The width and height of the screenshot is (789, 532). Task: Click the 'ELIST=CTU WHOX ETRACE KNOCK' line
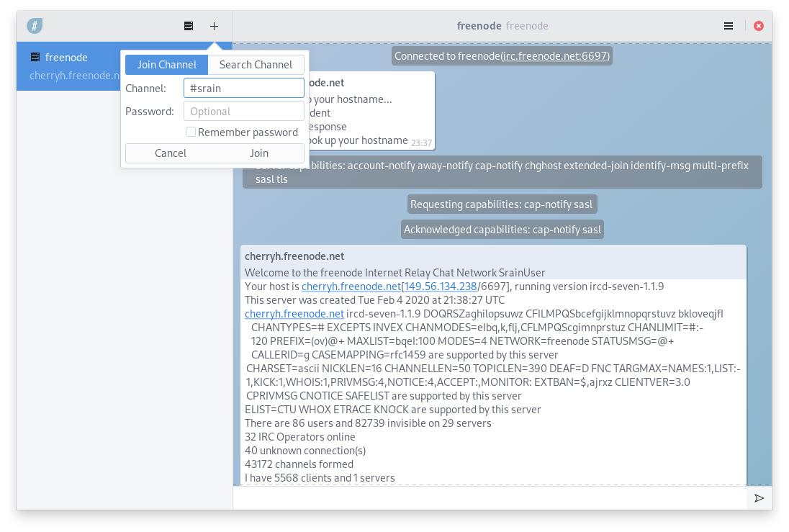point(393,410)
